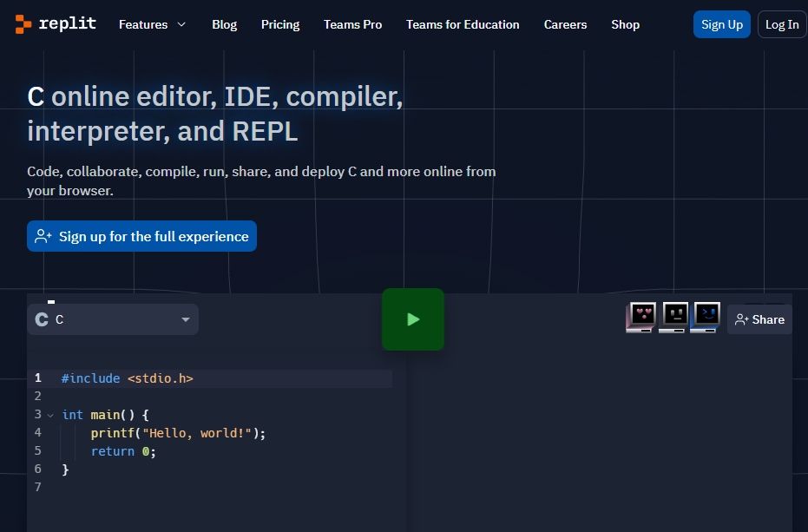Click the neutral-face computer icon
Viewport: 808px width, 532px height.
tap(673, 317)
